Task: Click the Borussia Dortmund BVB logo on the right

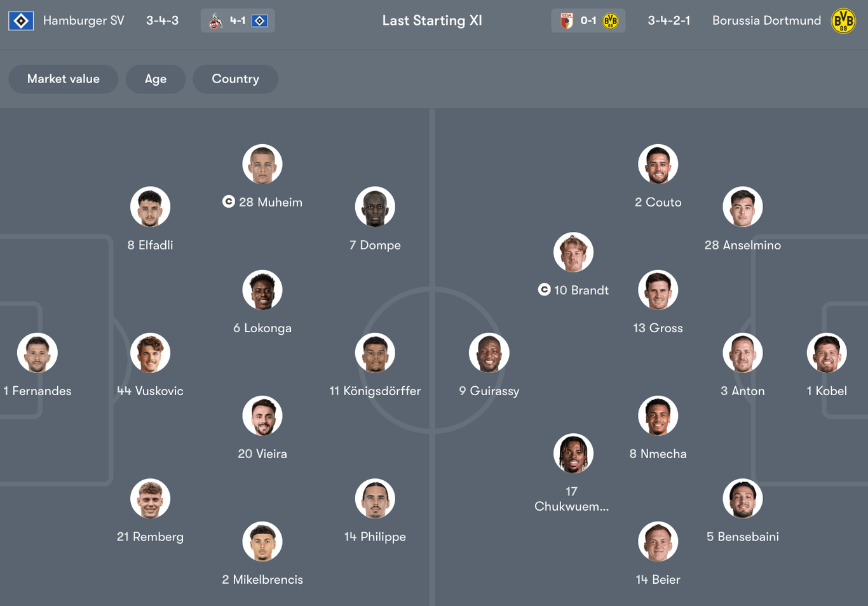Action: click(x=843, y=20)
